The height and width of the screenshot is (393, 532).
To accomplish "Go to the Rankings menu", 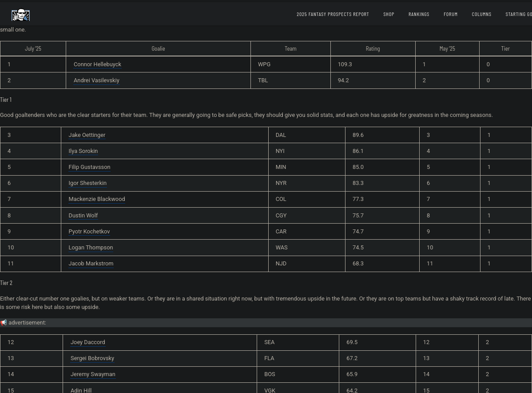I will pyautogui.click(x=419, y=14).
